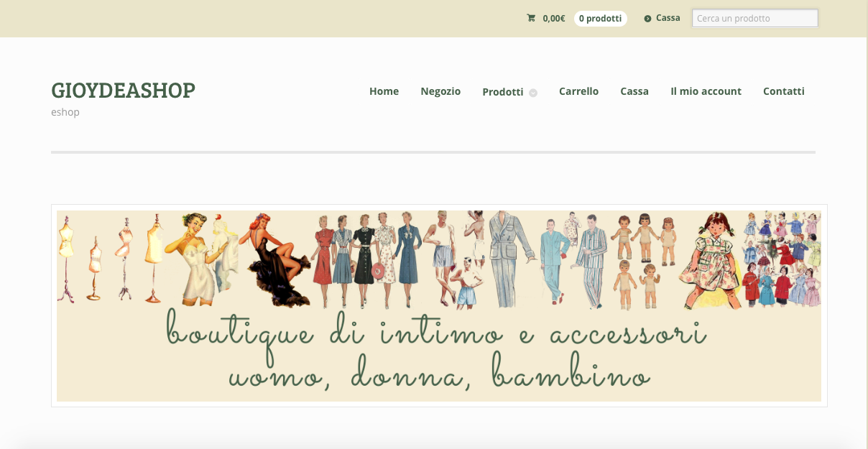This screenshot has width=868, height=449.
Task: Click the GIOYDEASHOP site title
Action: point(123,91)
